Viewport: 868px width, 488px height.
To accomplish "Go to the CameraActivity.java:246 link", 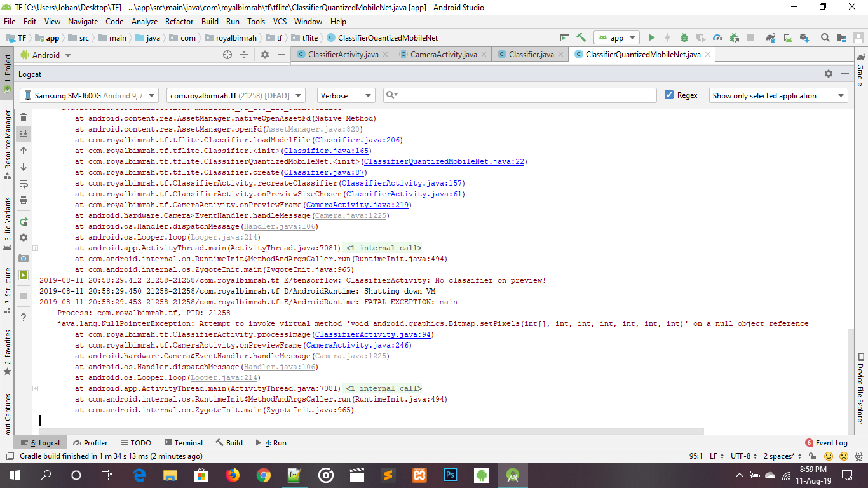I will click(357, 345).
